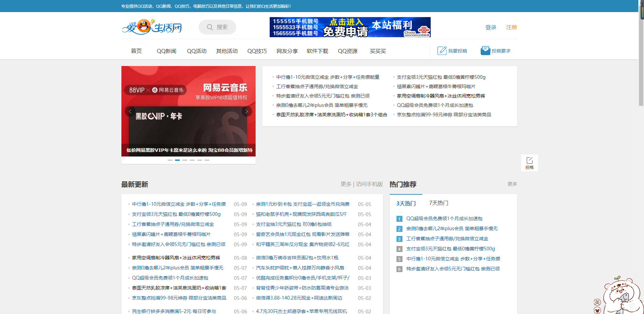
Task: Click the 访问手机版 link
Action: point(369,184)
